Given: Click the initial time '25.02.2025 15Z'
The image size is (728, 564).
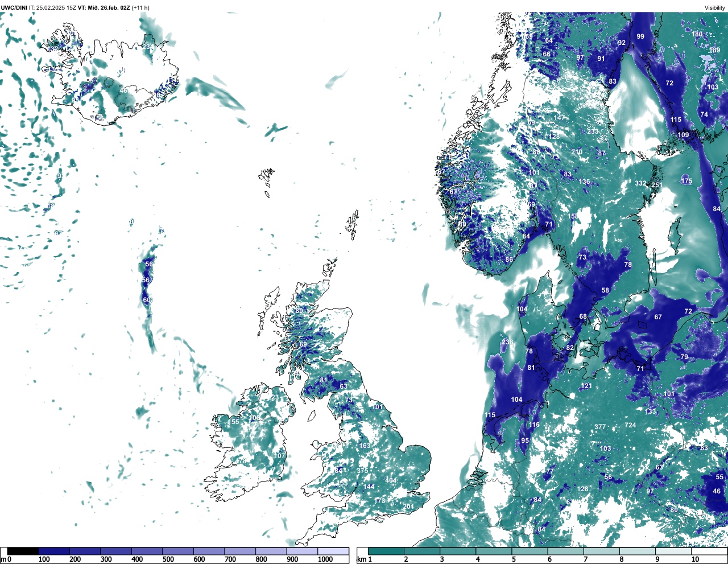Looking at the screenshot, I should tap(56, 7).
